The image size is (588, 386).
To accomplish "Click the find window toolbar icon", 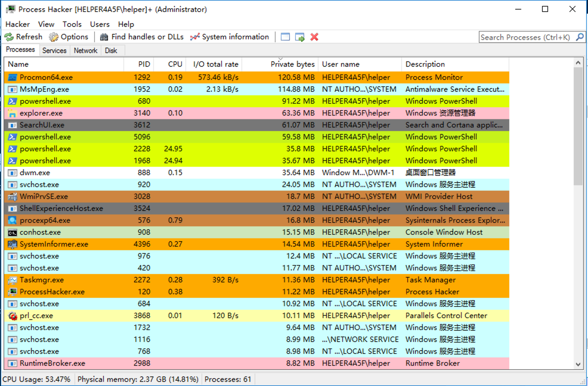I will pyautogui.click(x=285, y=37).
